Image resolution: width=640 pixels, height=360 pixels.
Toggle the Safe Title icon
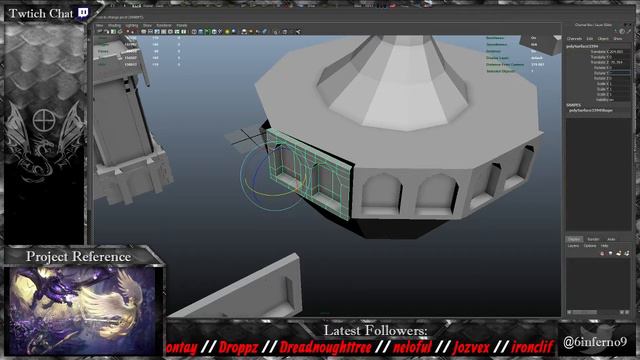pos(184,32)
